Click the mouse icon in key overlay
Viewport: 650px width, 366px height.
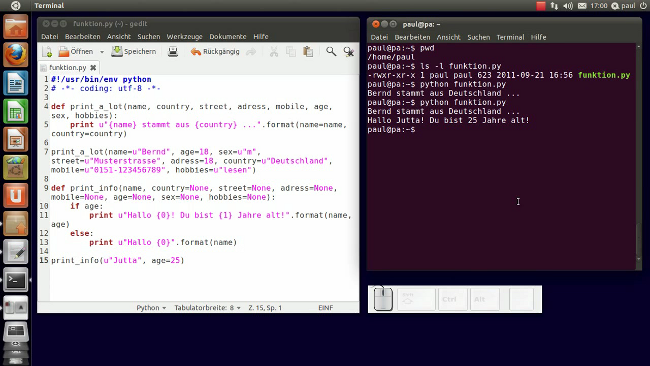pyautogui.click(x=383, y=299)
